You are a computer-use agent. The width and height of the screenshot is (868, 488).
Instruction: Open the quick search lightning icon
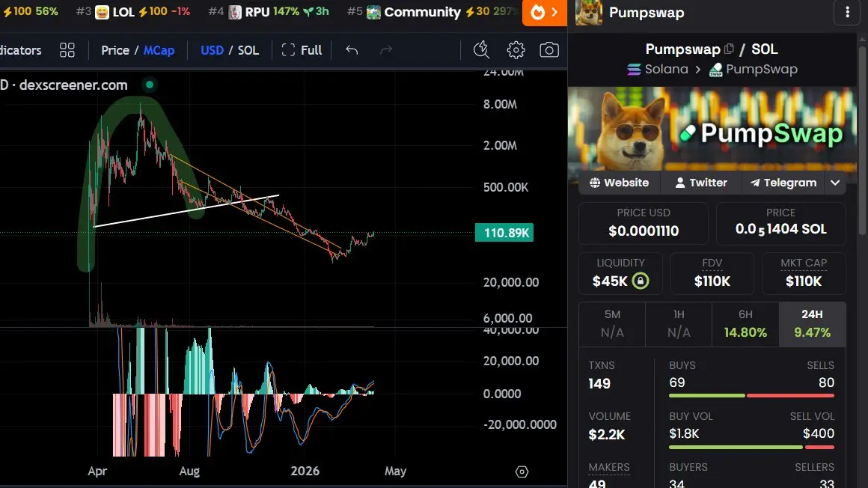(482, 50)
